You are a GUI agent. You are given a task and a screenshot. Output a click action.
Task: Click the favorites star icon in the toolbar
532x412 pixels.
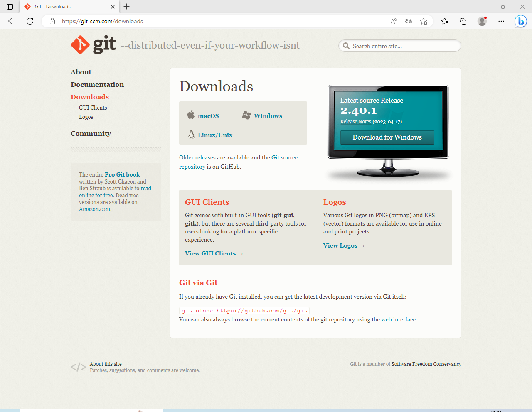point(445,21)
